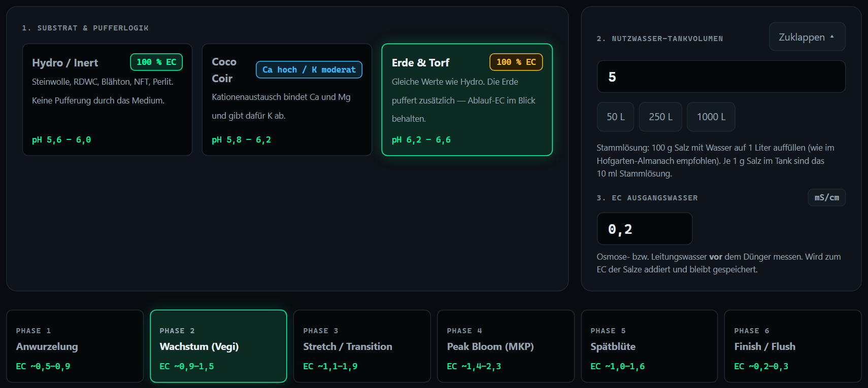Click the EC Ausgangswasser section heading

647,198
